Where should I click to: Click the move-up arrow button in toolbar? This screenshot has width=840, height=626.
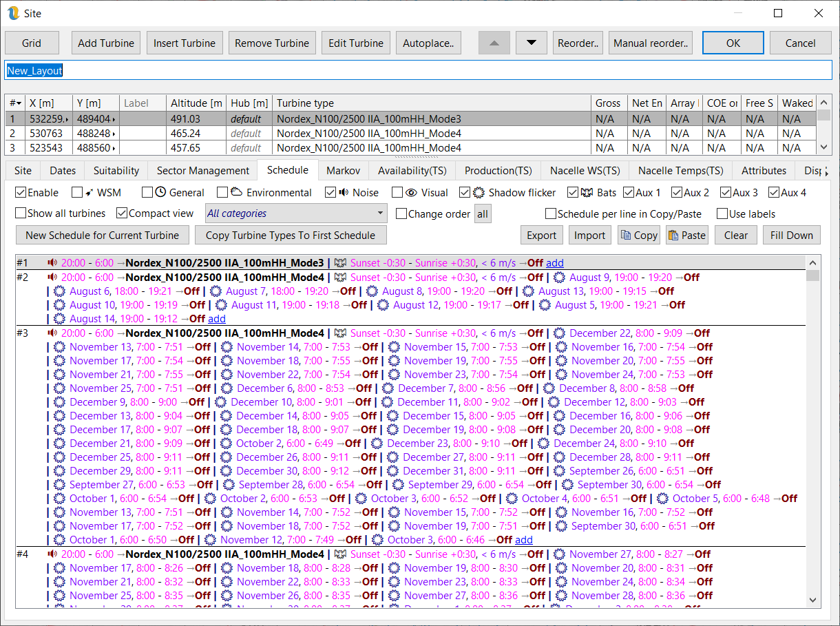[494, 43]
